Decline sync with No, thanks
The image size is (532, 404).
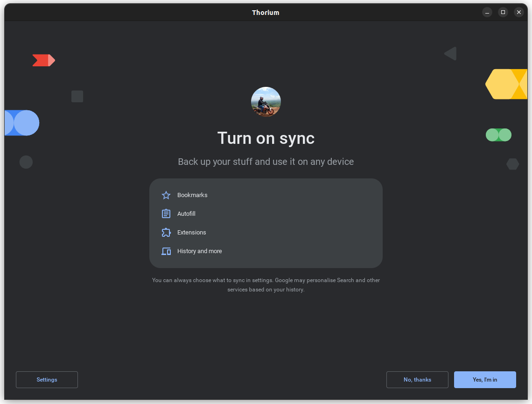(417, 379)
